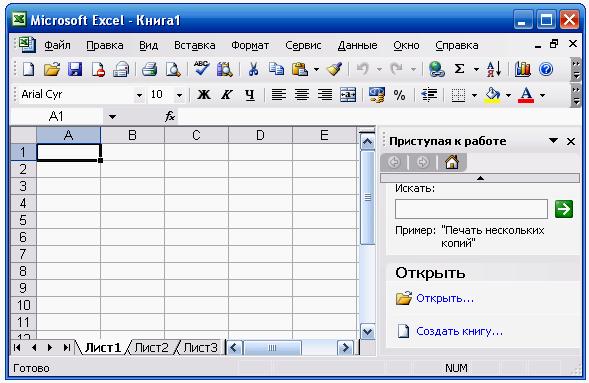Go to last sheet tab navigation arrow

(66, 348)
